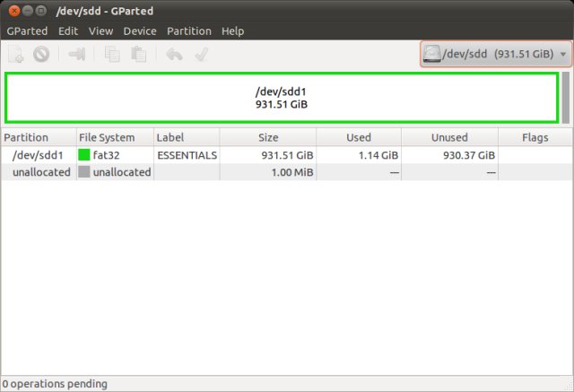Viewport: 574px width, 392px height.
Task: Click the New partition toolbar icon
Action: tap(16, 55)
